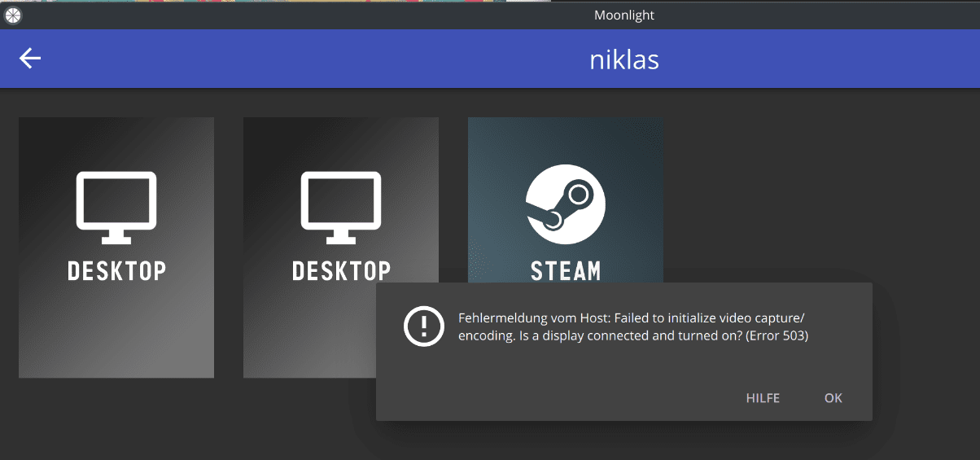Open the Steam app tile
This screenshot has height=460, width=980.
point(566,200)
